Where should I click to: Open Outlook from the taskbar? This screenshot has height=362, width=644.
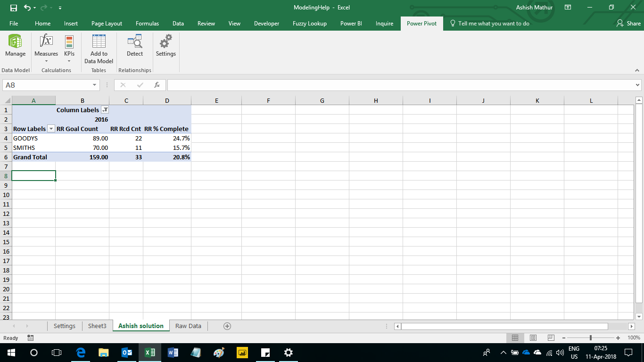tap(127, 353)
